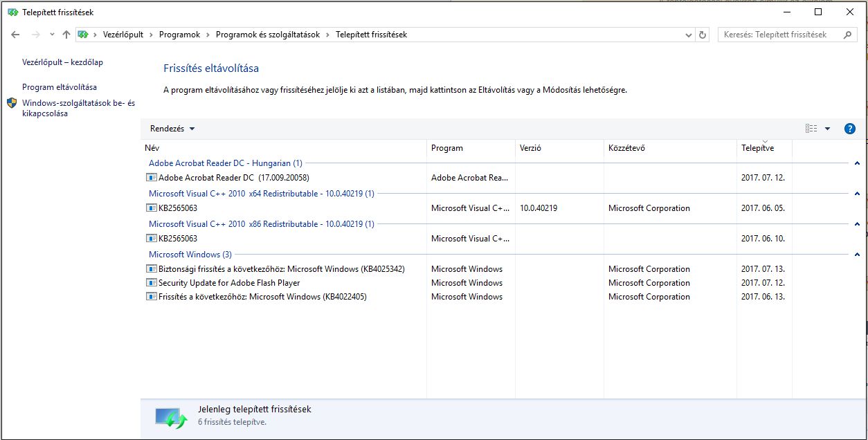Viewport: 868px width, 440px height.
Task: Sort by the Név column header
Action: (284, 148)
